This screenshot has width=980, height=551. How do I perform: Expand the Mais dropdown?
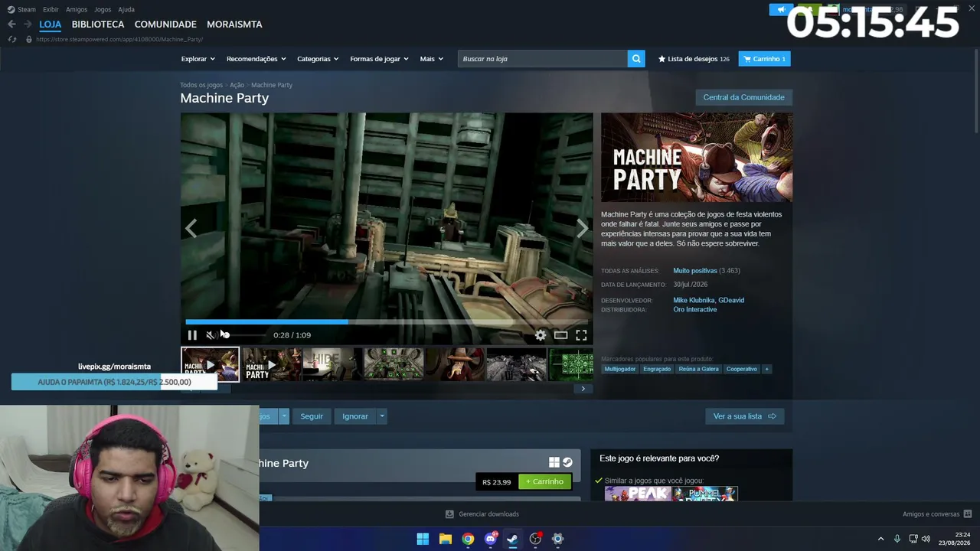[431, 59]
